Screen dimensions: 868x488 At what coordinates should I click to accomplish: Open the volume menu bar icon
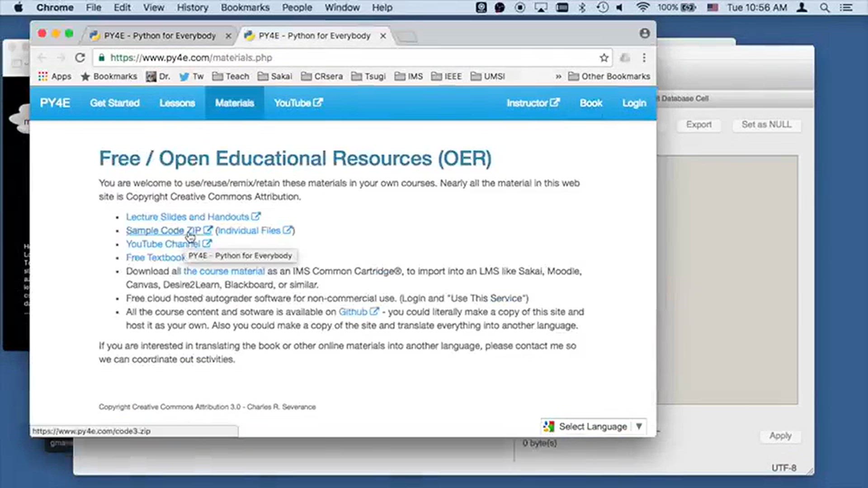coord(619,8)
